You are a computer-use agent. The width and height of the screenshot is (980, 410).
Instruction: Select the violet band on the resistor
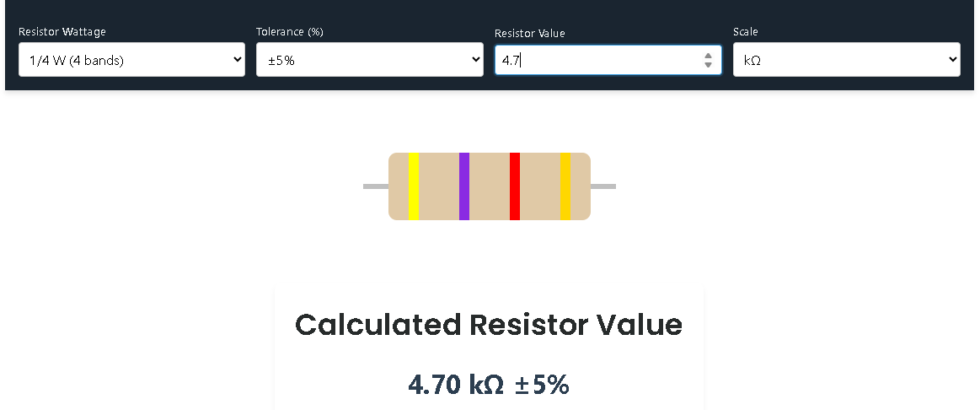464,186
